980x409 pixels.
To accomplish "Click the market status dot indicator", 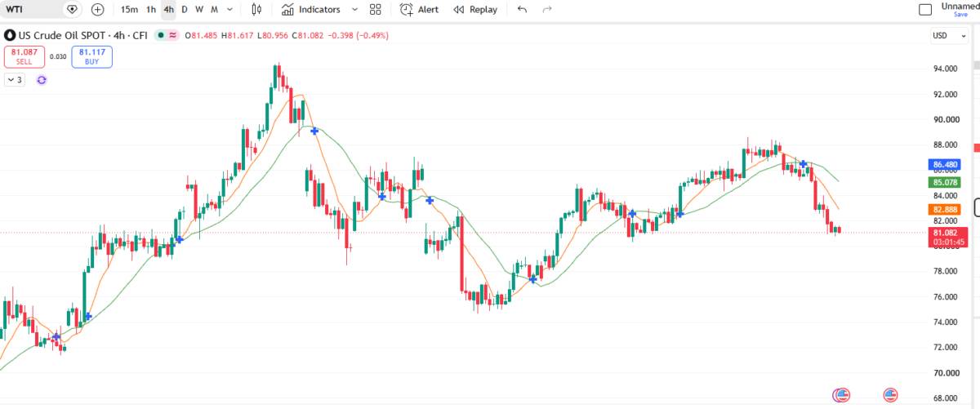I will (x=162, y=35).
